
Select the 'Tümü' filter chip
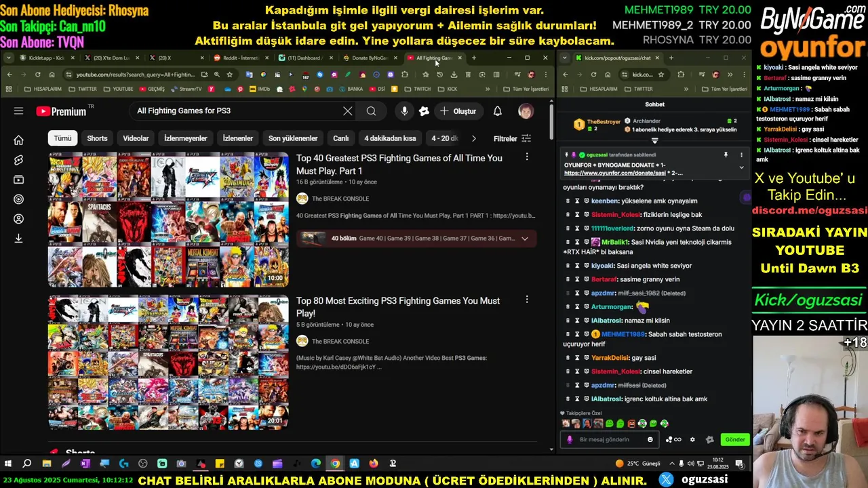point(62,138)
